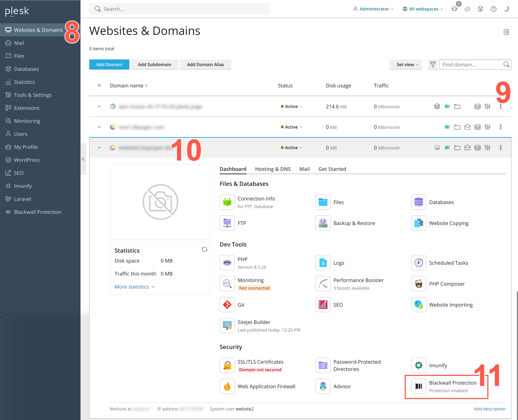Click the mail icon in the TE domain row
Image resolution: width=518 pixels, height=420 pixels.
coord(467,127)
